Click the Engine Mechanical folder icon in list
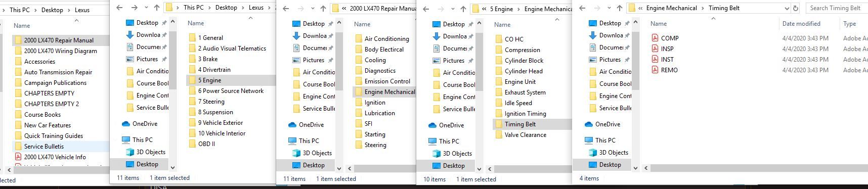This screenshot has height=189, width=868. [x=358, y=91]
